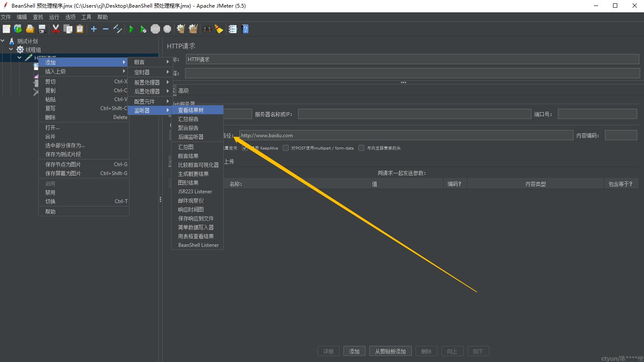Click the Clear All results icon
Viewport: 644px width, 362px height.
pos(193,29)
